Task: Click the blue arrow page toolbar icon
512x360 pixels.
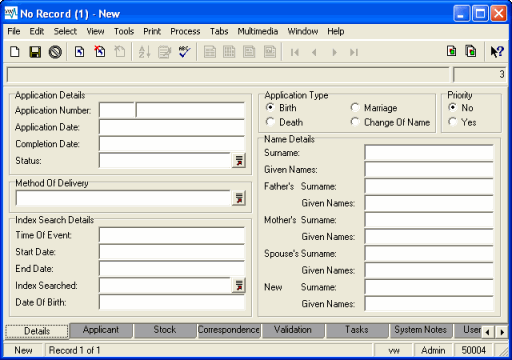Action: (x=79, y=52)
